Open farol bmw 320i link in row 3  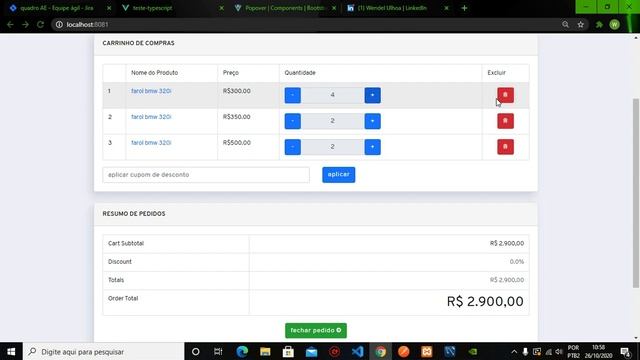pyautogui.click(x=151, y=142)
